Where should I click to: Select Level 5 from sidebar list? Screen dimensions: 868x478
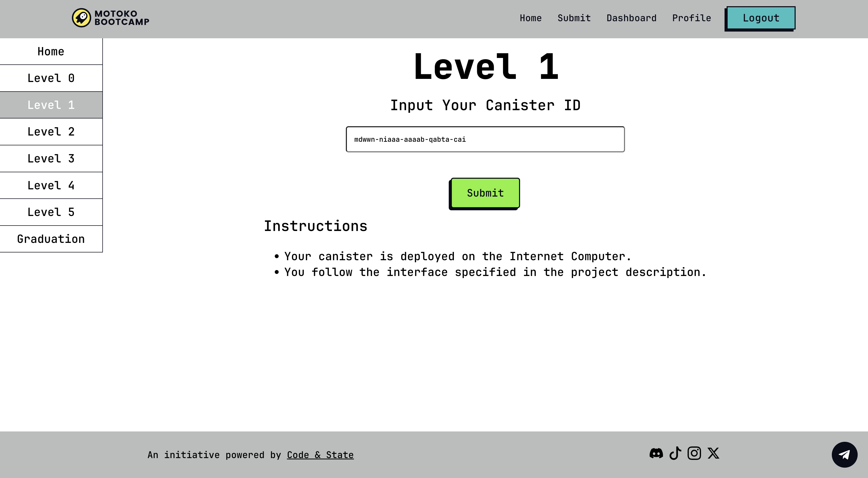51,211
